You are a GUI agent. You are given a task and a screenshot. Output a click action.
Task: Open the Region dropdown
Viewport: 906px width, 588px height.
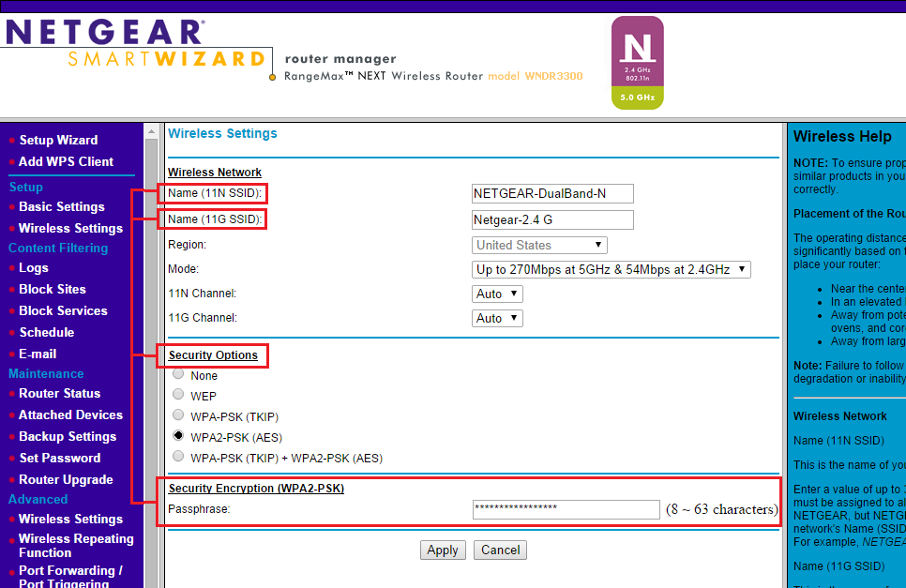coord(539,245)
